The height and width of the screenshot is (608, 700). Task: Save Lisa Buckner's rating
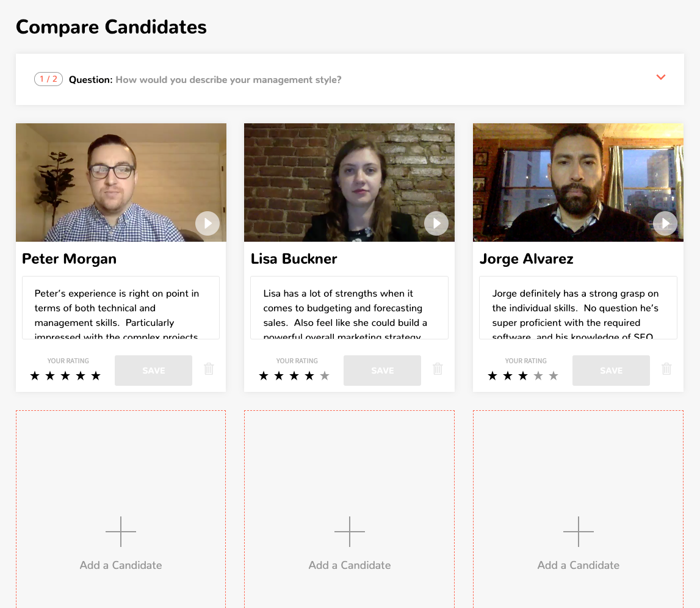tap(382, 371)
